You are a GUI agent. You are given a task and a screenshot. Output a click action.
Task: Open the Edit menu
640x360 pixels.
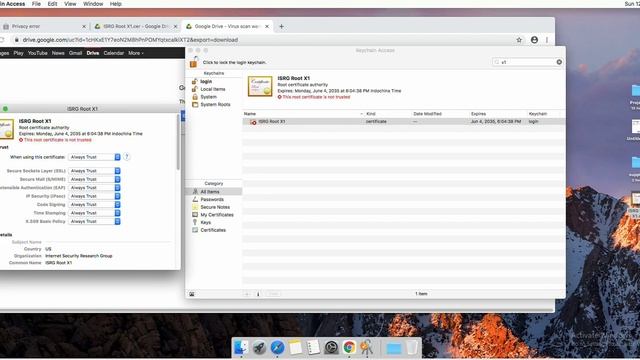[52, 4]
